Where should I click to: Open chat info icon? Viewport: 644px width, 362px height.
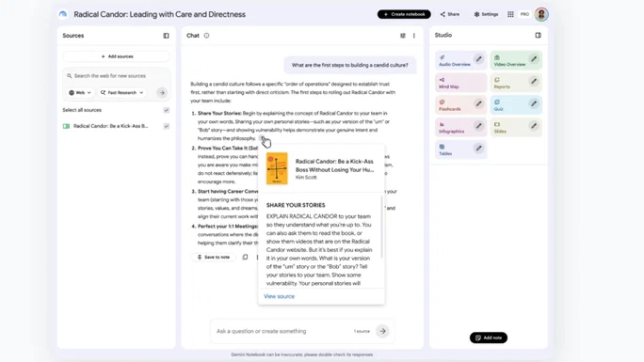[x=206, y=36]
